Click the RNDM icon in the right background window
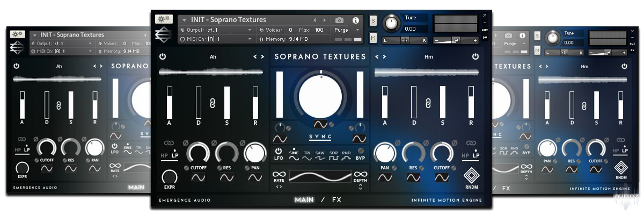Viewport: 644px width, 215px height. [x=621, y=167]
